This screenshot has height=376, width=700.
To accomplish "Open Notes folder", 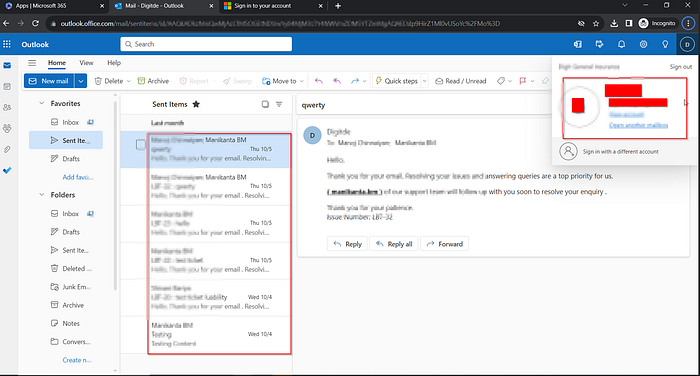I will coord(66,323).
